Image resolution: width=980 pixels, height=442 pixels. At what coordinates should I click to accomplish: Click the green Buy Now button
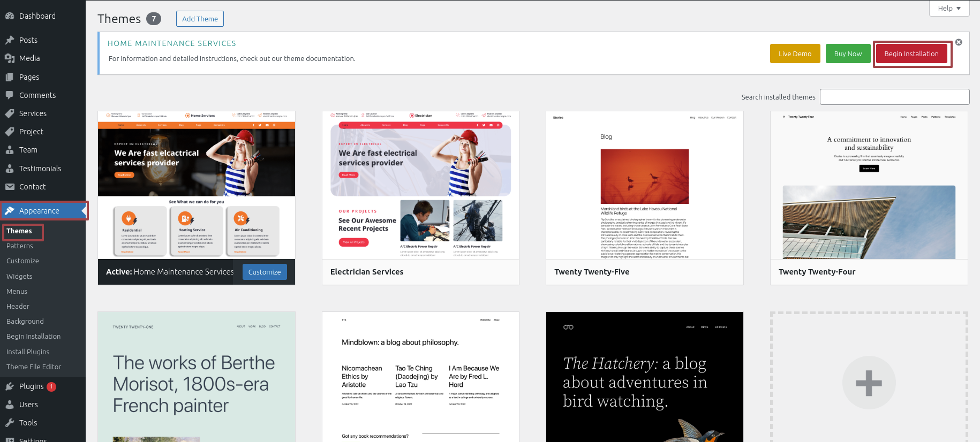[x=848, y=54]
